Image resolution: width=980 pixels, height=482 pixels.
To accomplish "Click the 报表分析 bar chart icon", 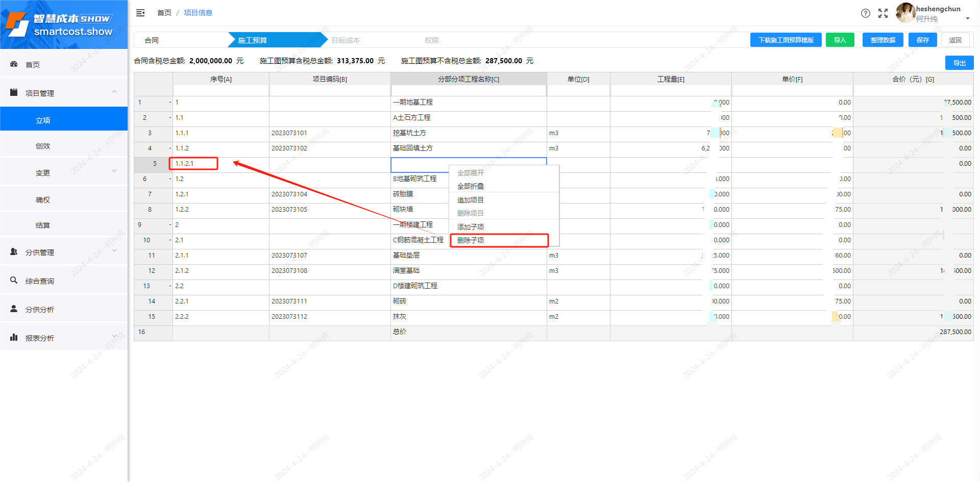I will (14, 338).
